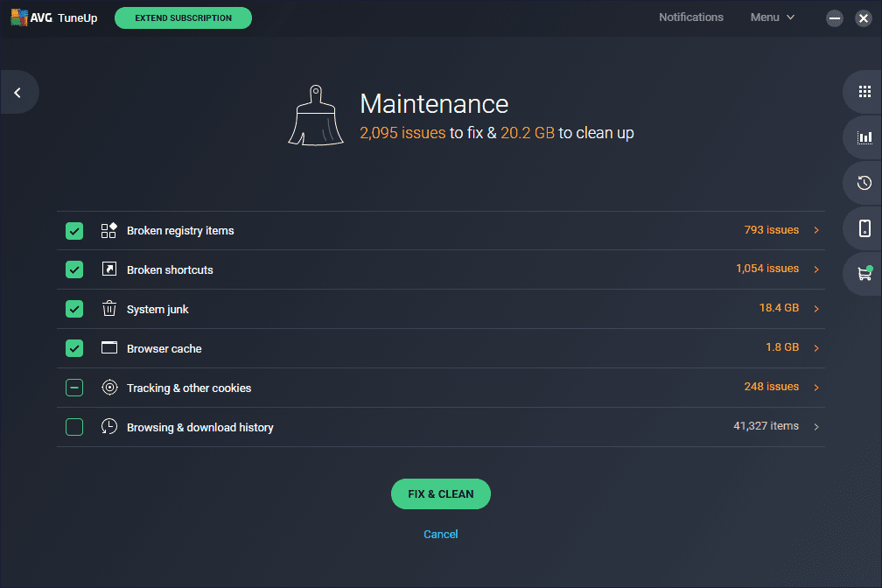Click the AVG TuneUp logo
882x588 pixels.
[x=54, y=17]
